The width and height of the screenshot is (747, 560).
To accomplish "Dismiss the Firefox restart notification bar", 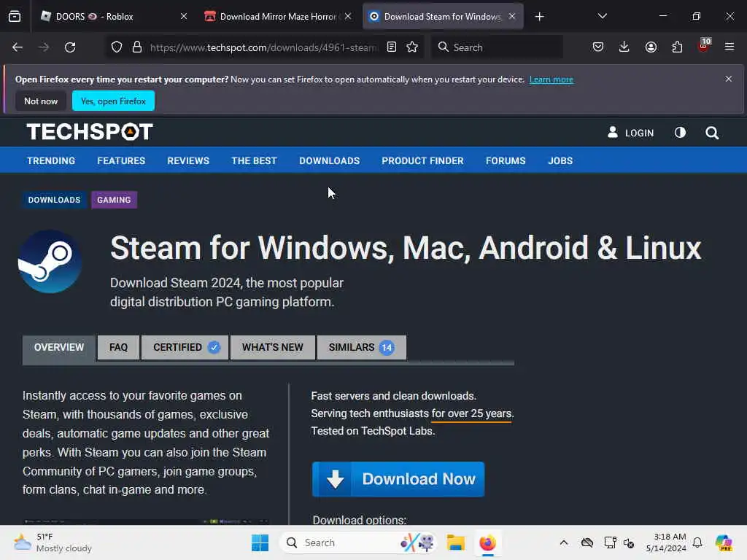I will [729, 79].
